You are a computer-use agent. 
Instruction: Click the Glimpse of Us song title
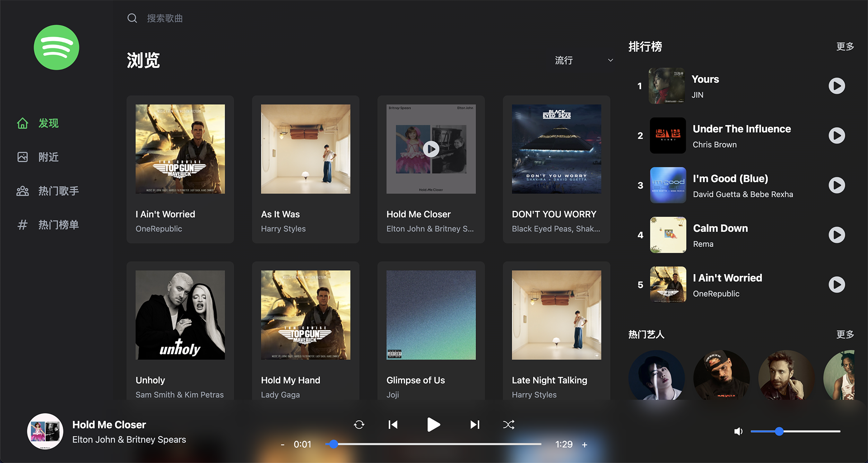[415, 380]
